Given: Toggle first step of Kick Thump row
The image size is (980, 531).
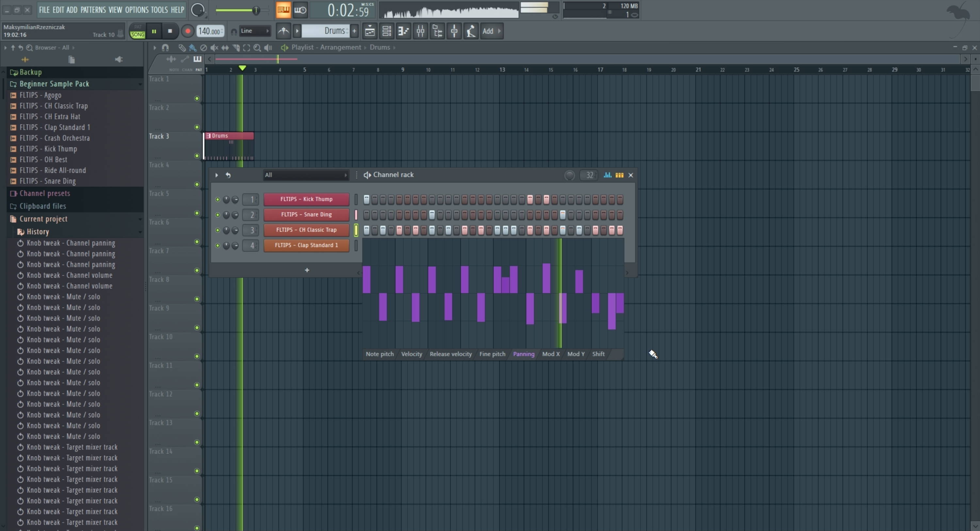Looking at the screenshot, I should click(367, 199).
